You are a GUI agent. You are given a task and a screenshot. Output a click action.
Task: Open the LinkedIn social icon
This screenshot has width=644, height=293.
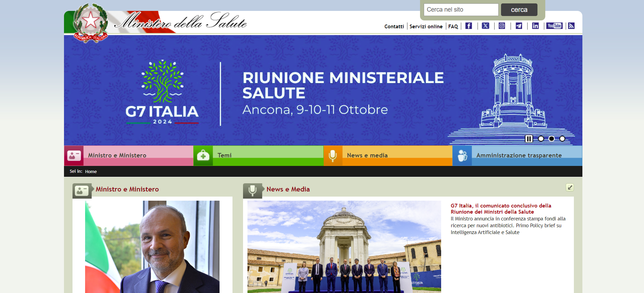pyautogui.click(x=535, y=26)
